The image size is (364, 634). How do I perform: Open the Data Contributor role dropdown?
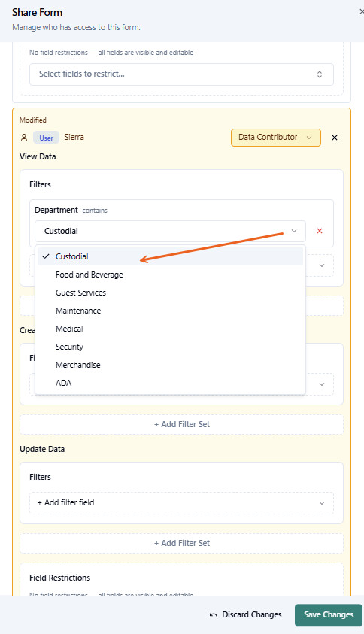(x=276, y=138)
